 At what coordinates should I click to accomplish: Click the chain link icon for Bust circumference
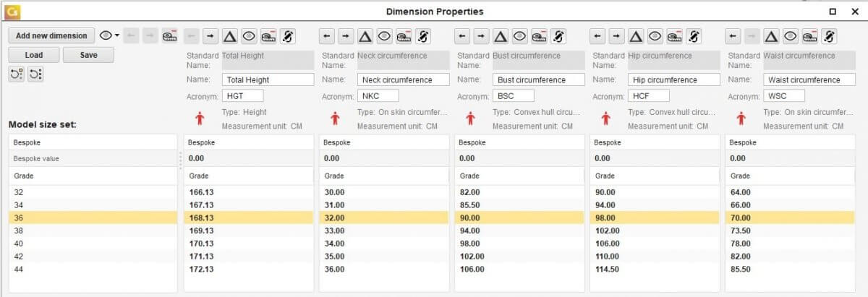(559, 35)
